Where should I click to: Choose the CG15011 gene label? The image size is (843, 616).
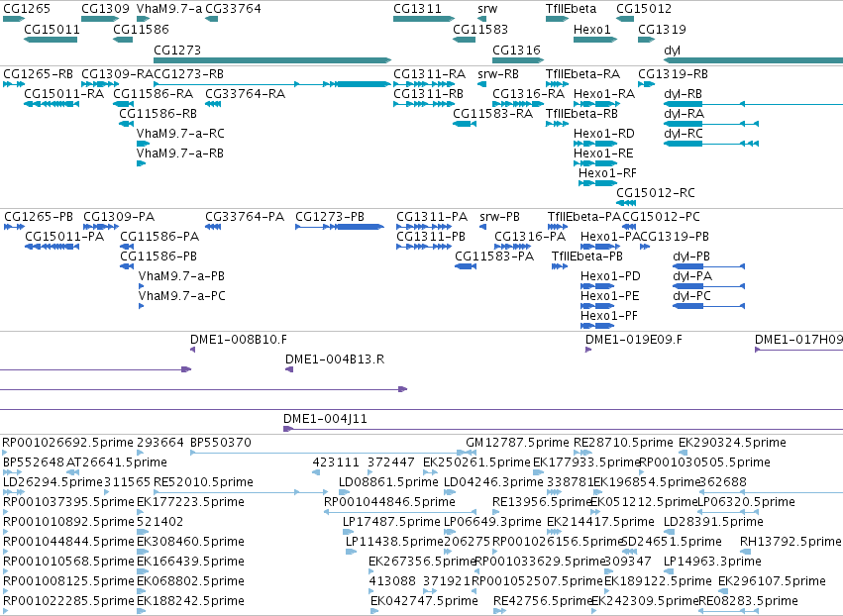tap(52, 29)
